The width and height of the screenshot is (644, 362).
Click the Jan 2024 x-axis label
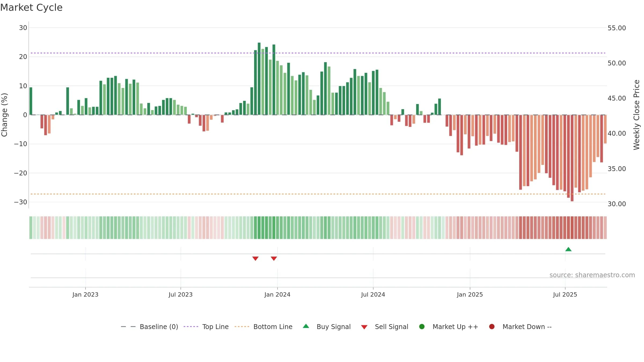pos(277,294)
